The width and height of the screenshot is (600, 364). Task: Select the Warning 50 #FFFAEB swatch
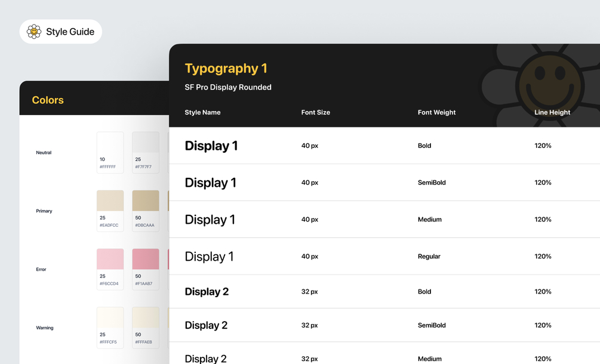[146, 328]
